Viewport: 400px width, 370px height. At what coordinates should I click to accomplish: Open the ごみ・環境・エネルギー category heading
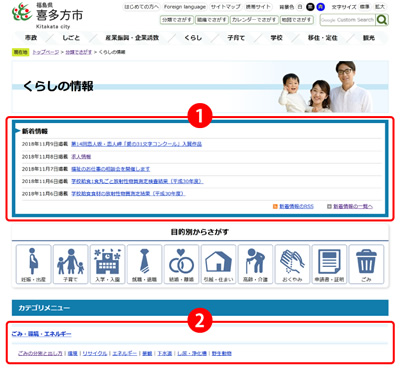point(42,334)
